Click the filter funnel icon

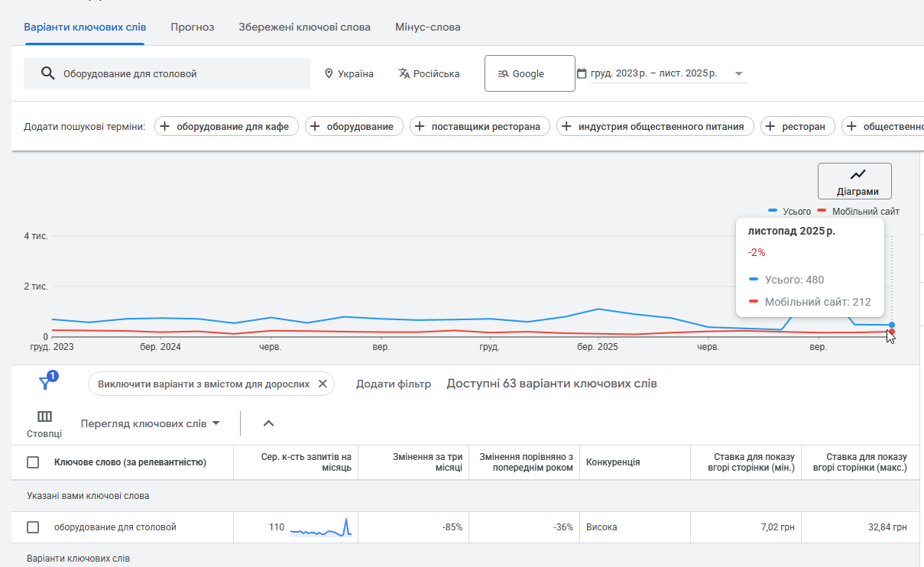[45, 384]
